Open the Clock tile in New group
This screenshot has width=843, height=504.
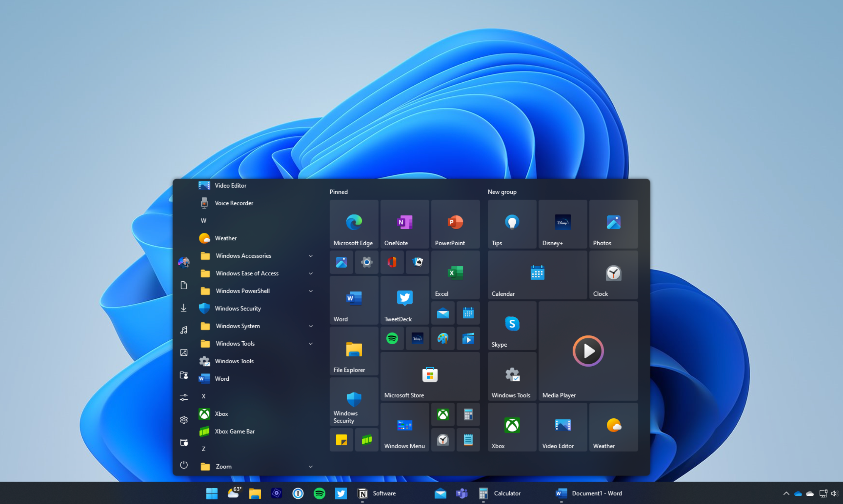pyautogui.click(x=613, y=275)
